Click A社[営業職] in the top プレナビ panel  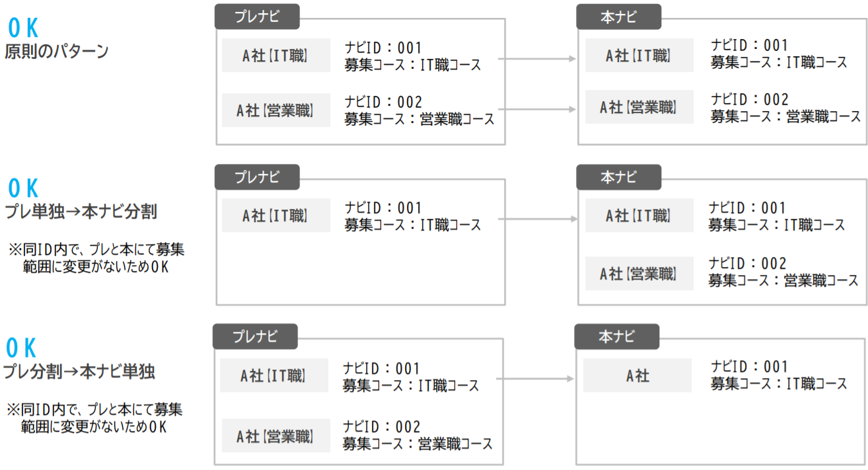click(275, 110)
